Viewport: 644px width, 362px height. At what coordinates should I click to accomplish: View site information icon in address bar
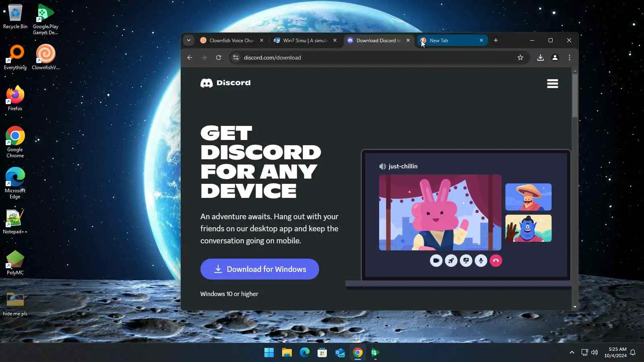(x=236, y=58)
